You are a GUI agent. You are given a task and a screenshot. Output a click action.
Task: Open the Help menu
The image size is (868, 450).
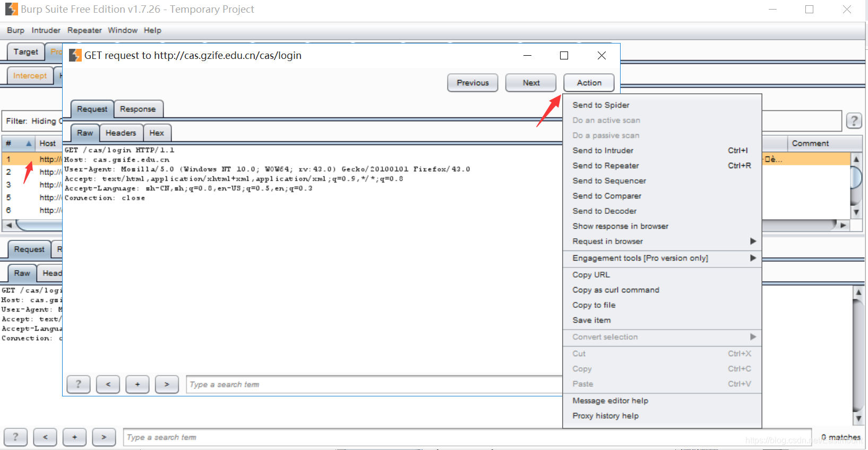[152, 30]
